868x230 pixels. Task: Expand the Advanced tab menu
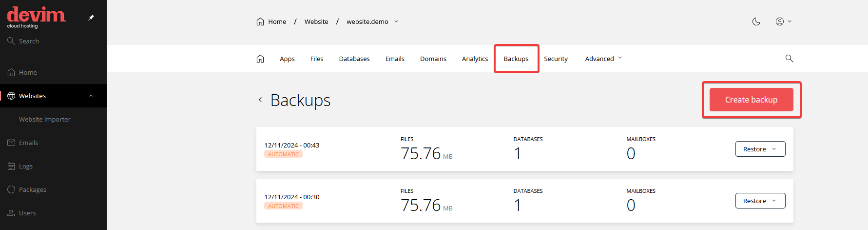click(603, 59)
